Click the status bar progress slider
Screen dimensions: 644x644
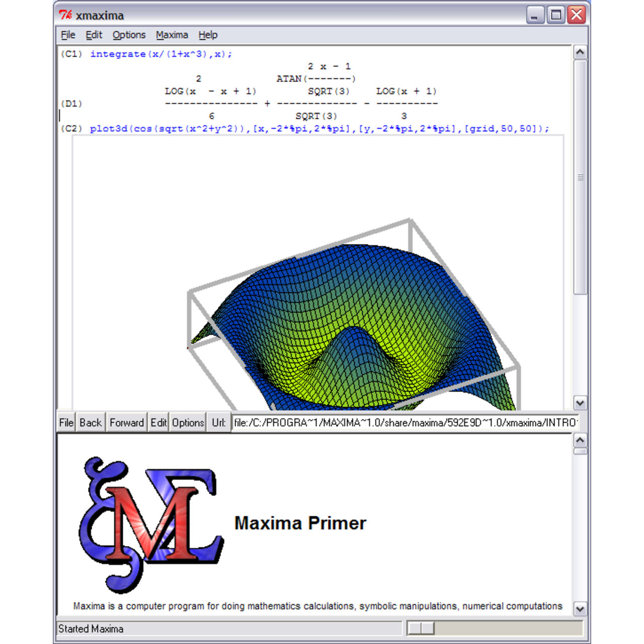click(x=421, y=628)
